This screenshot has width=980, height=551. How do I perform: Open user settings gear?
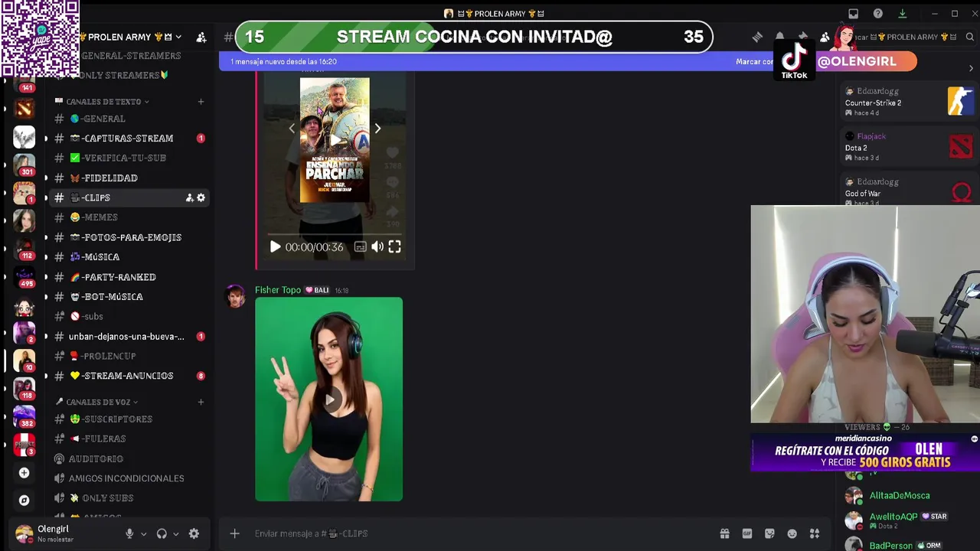pos(194,533)
